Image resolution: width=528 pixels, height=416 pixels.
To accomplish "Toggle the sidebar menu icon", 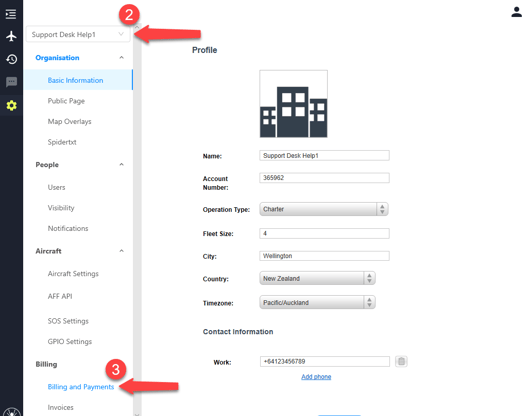I will tap(11, 14).
